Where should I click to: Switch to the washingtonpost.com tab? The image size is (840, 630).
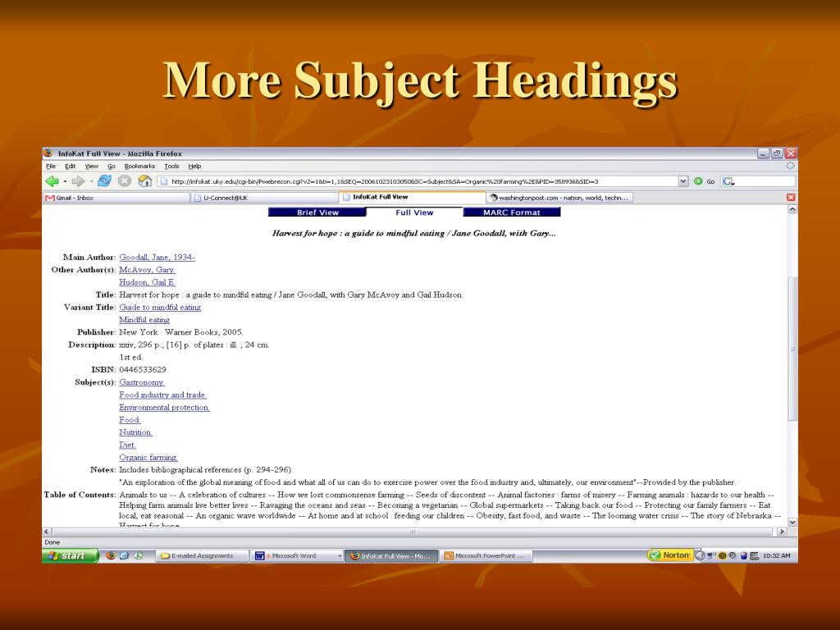point(559,198)
